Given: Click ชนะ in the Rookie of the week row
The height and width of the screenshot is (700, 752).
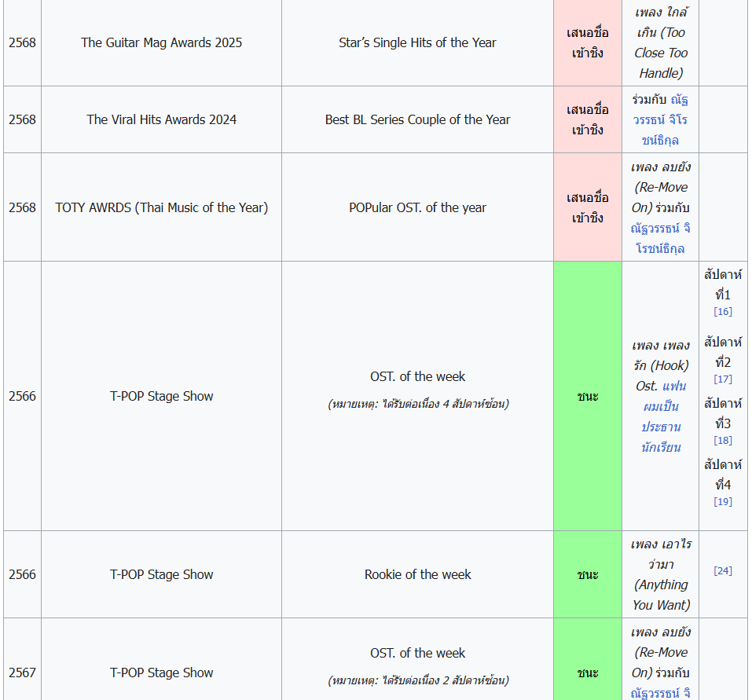Looking at the screenshot, I should (x=588, y=574).
